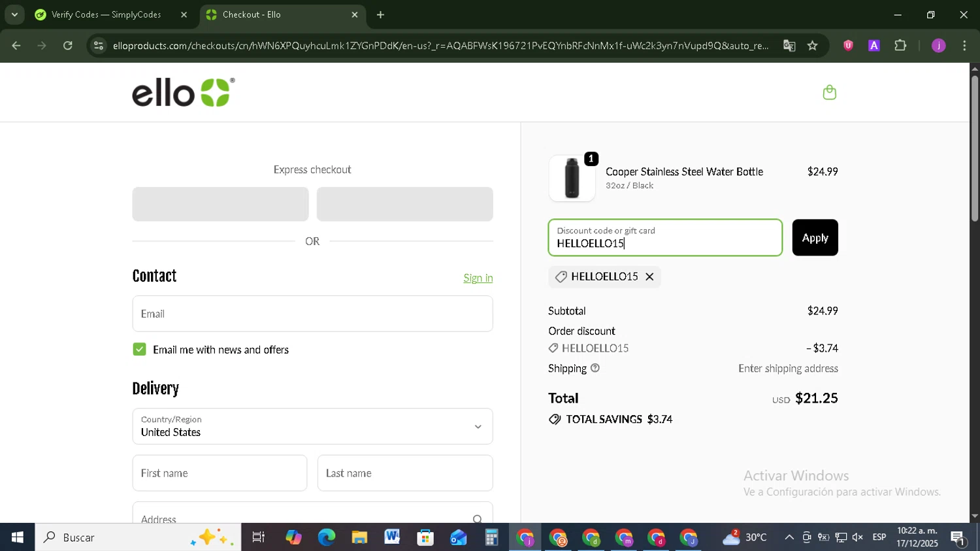Close the Verify Codes SimplyCodes tab
The width and height of the screenshot is (980, 551).
[184, 14]
